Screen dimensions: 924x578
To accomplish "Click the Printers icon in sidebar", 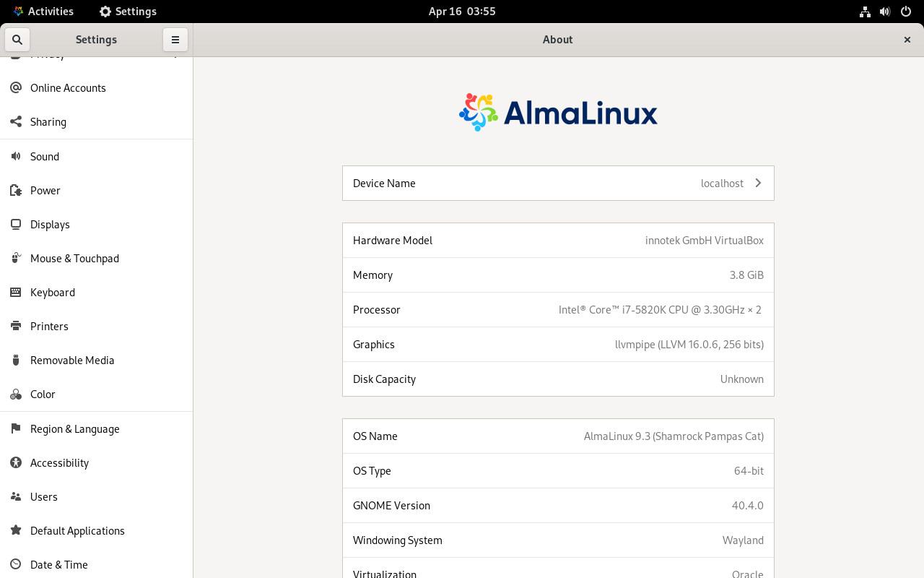I will tap(16, 327).
